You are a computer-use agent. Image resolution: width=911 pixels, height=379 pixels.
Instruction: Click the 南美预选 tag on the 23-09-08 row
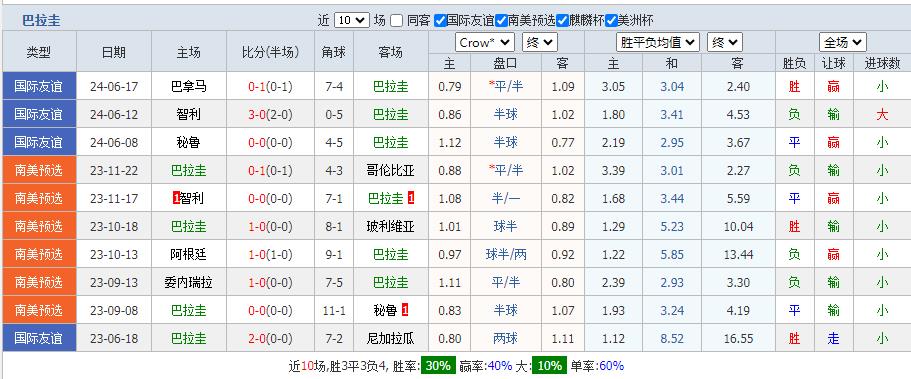click(38, 310)
